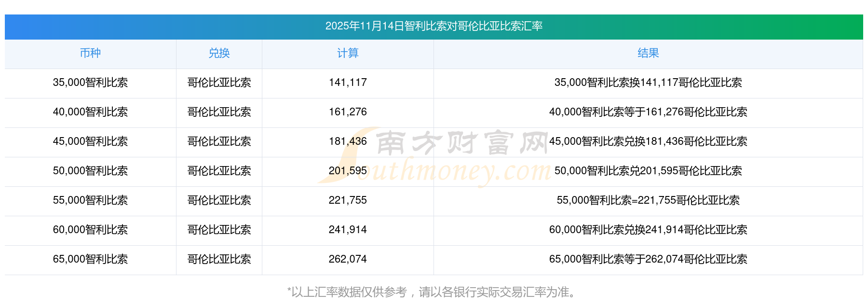
Task: Click the table title about 2025年11月14日 exchange rate
Action: 434,26
